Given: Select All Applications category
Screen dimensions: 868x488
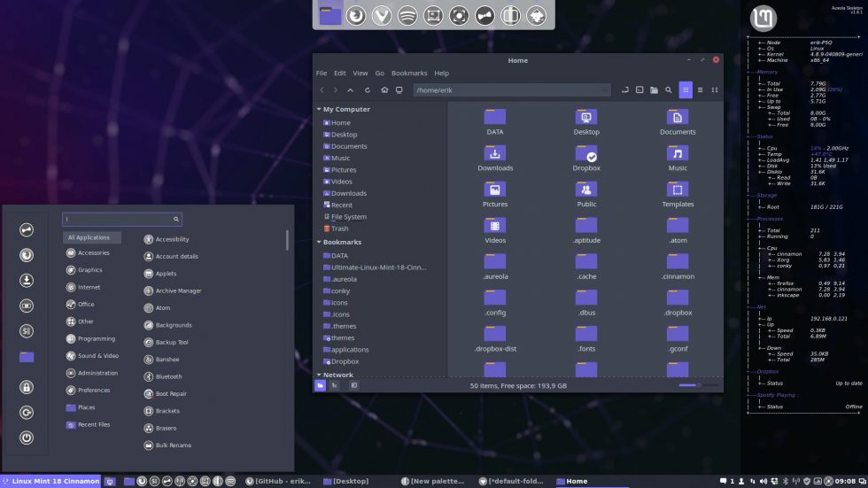Looking at the screenshot, I should tap(91, 237).
